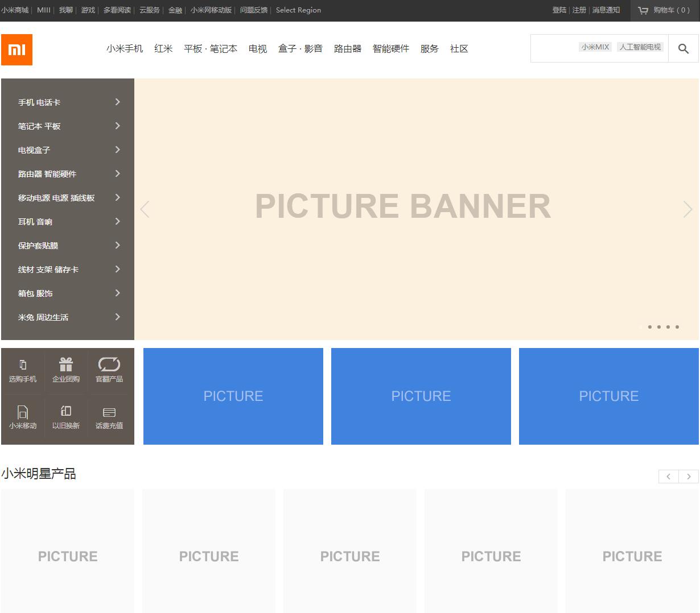
Task: Click 游戏 top bar link
Action: (88, 10)
